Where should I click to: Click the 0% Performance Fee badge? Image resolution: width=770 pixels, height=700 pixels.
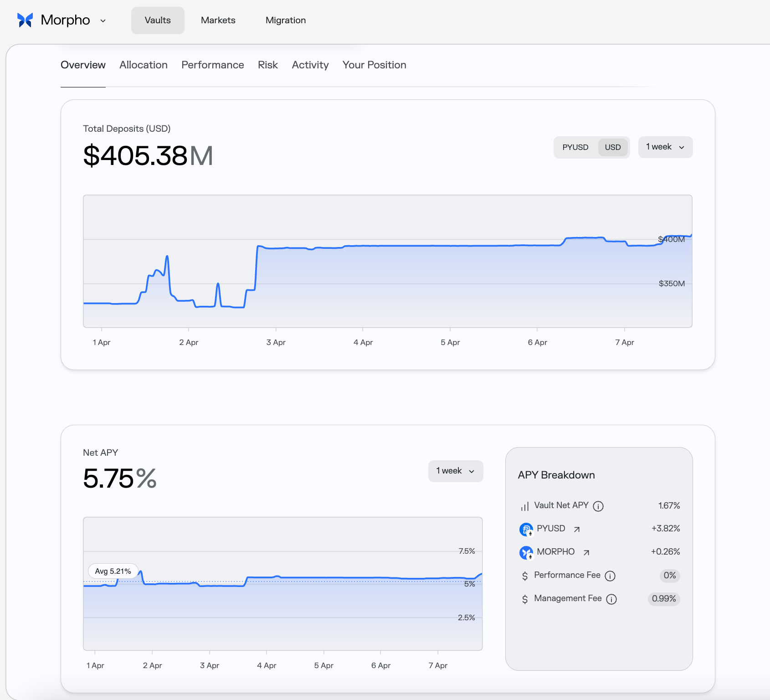[x=670, y=576]
